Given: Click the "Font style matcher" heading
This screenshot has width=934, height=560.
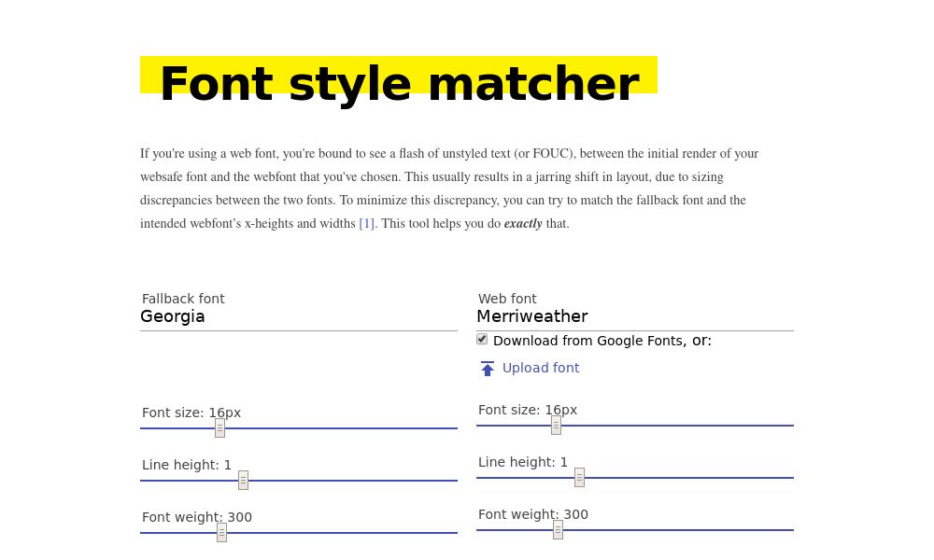Looking at the screenshot, I should [399, 83].
